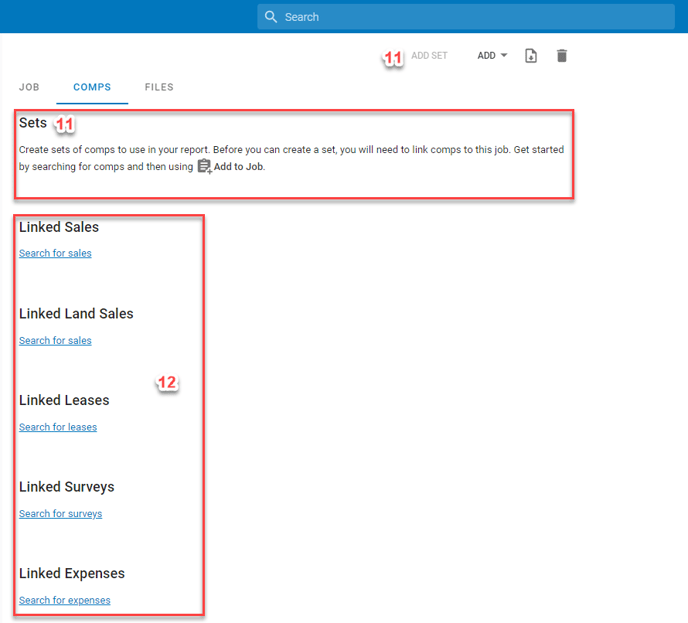Open the FILES tab
This screenshot has width=688, height=623.
(159, 88)
